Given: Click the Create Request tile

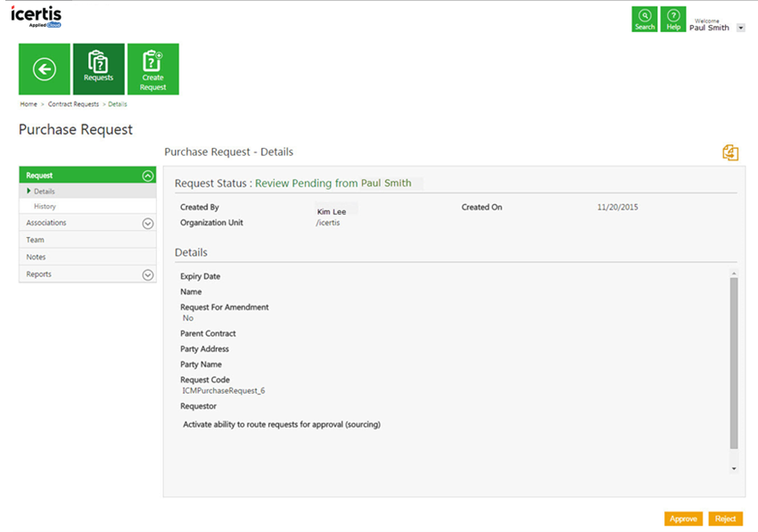Looking at the screenshot, I should coord(152,69).
